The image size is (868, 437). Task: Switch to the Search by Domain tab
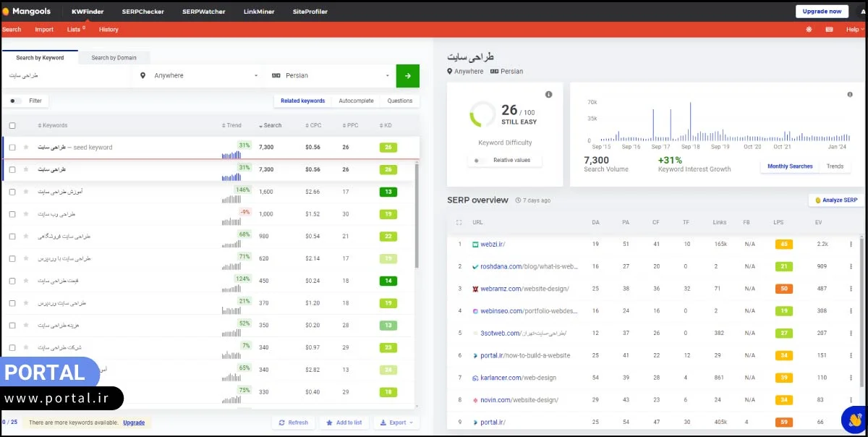pos(114,56)
